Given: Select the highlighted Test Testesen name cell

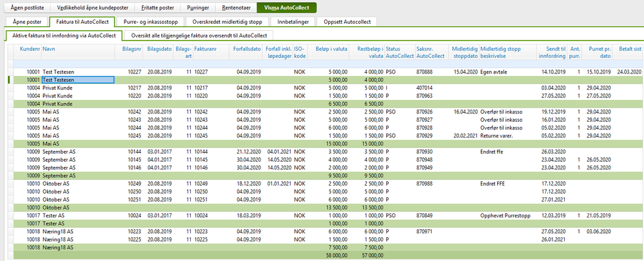Looking at the screenshot, I should click(77, 80).
